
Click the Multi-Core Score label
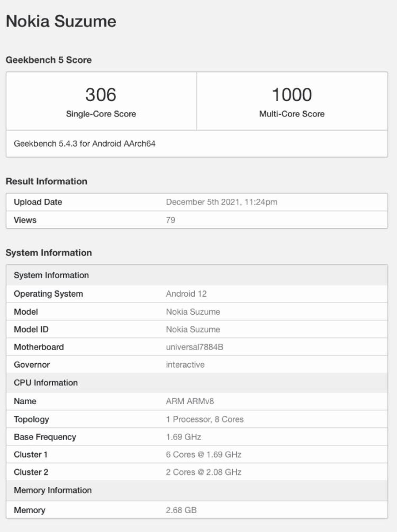pos(292,114)
